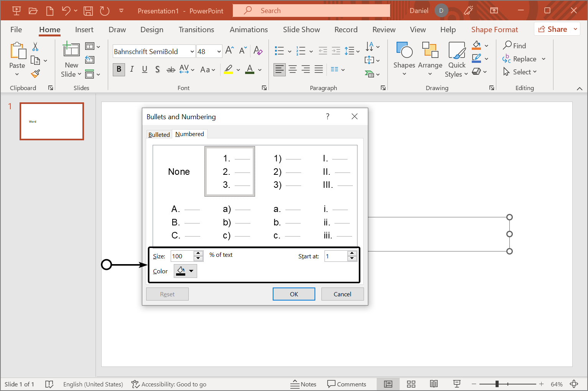Open the font name dropdown

click(x=192, y=51)
